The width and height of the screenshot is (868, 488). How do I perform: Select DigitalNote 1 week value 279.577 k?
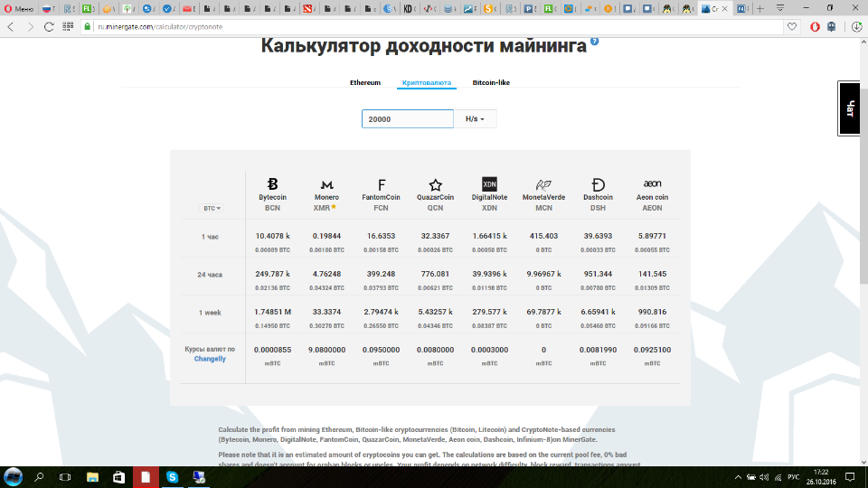pos(489,312)
